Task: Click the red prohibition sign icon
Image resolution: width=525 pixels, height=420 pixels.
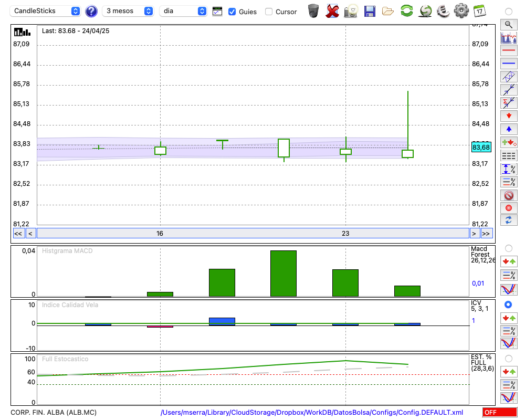Action: click(x=509, y=195)
